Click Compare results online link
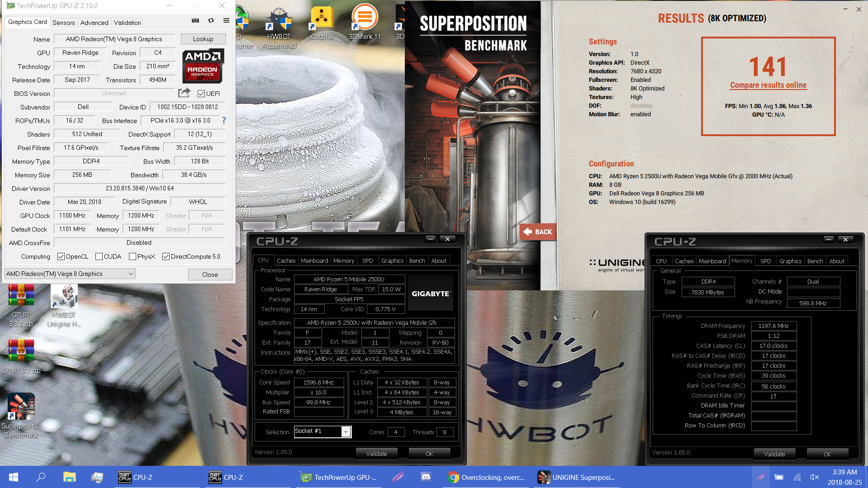868x488 pixels. pos(768,85)
